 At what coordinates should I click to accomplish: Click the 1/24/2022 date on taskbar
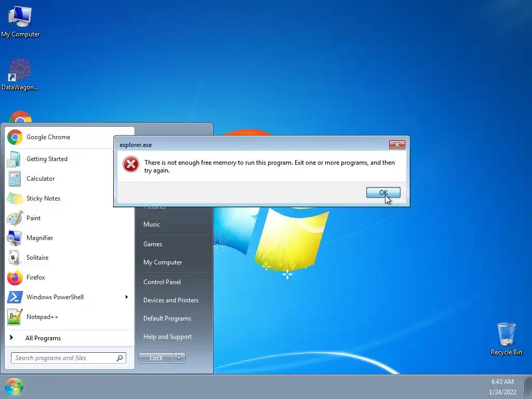(x=502, y=392)
